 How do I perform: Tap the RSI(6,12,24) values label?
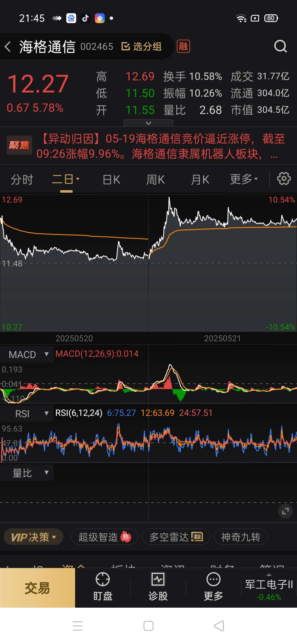pyautogui.click(x=134, y=413)
